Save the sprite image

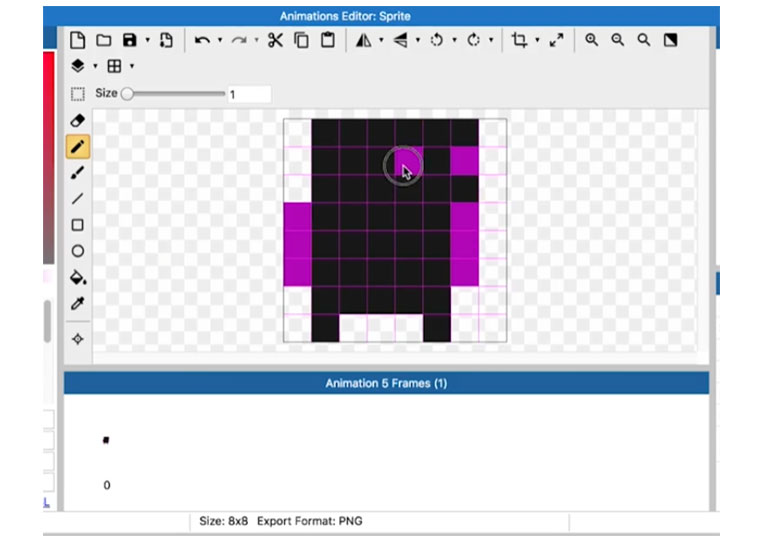pyautogui.click(x=129, y=40)
